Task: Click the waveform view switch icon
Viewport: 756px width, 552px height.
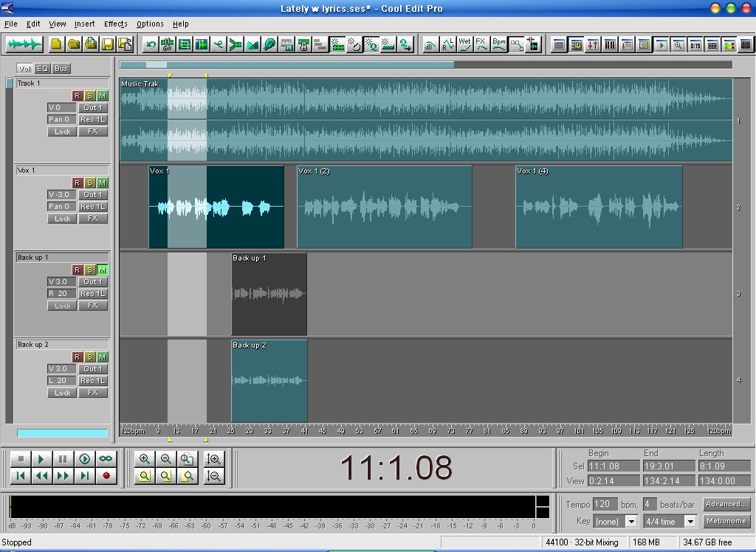Action: (24, 44)
